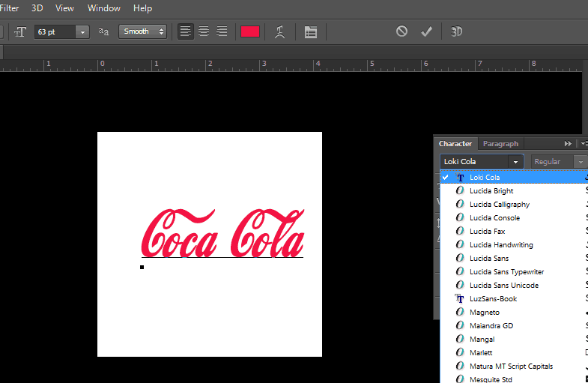This screenshot has height=383, width=588.
Task: Open the Window menu
Action: click(x=104, y=8)
